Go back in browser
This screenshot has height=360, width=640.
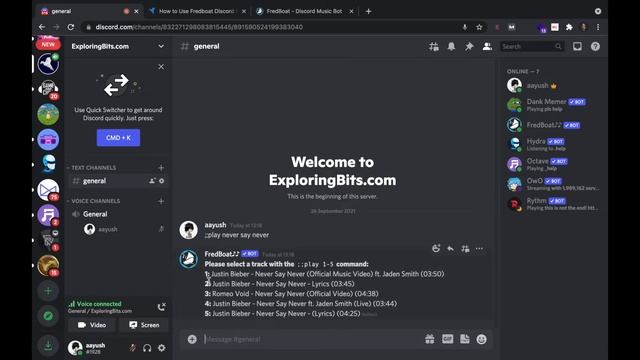42,27
